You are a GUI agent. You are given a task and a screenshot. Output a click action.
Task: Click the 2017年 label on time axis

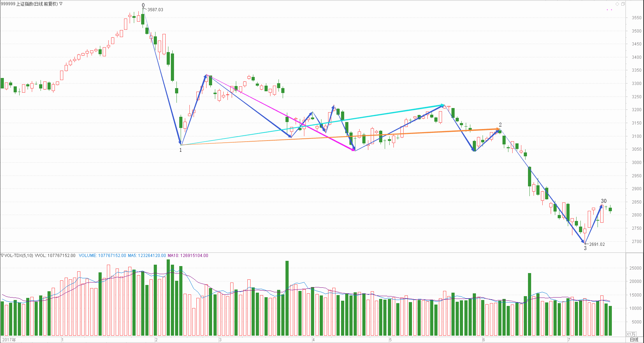coord(9,340)
